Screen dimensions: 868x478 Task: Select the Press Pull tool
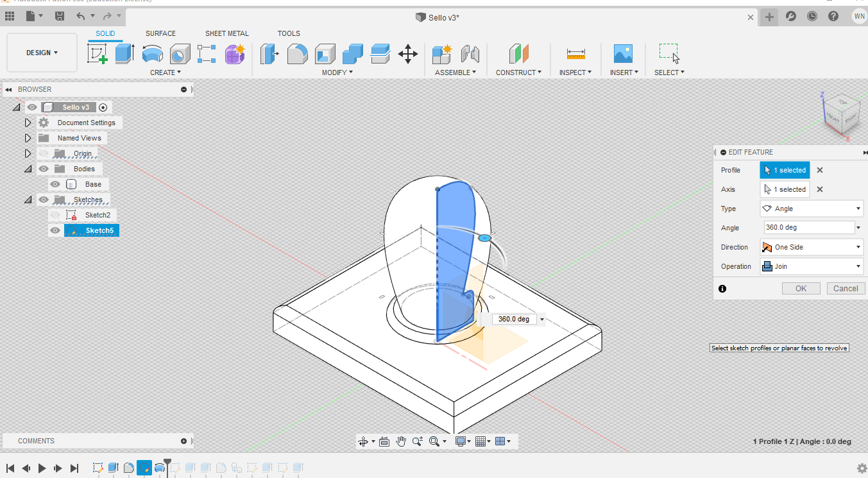tap(269, 53)
